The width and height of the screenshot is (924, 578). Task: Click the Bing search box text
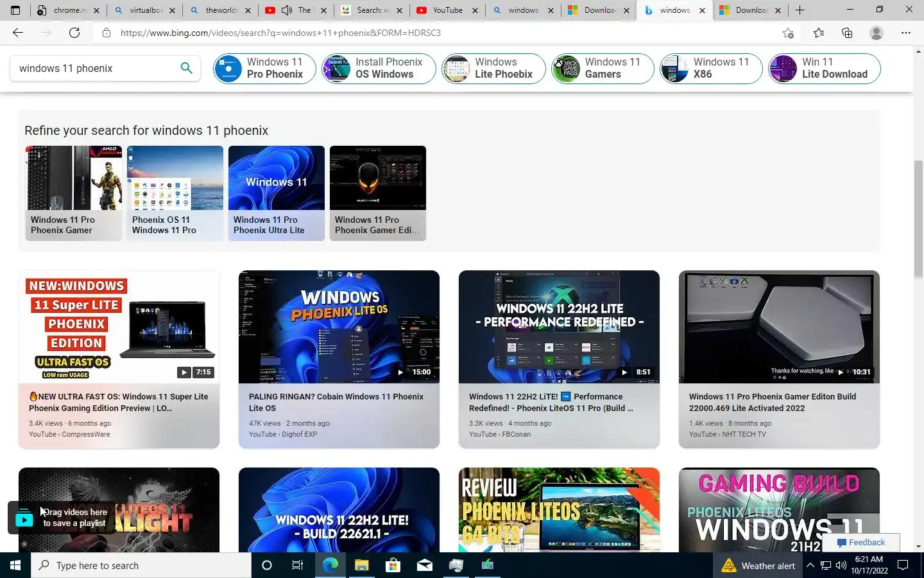pos(65,68)
